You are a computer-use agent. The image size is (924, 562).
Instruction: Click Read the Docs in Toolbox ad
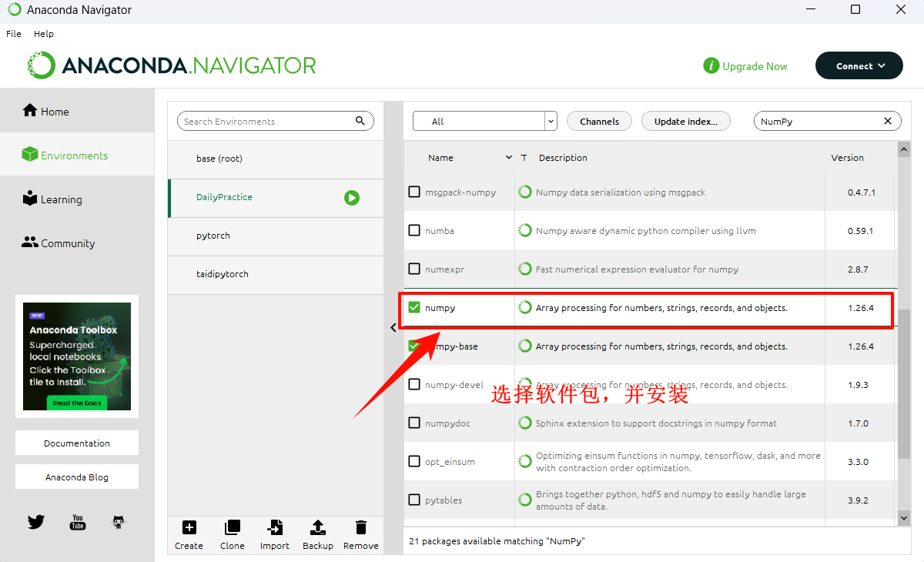[x=77, y=403]
